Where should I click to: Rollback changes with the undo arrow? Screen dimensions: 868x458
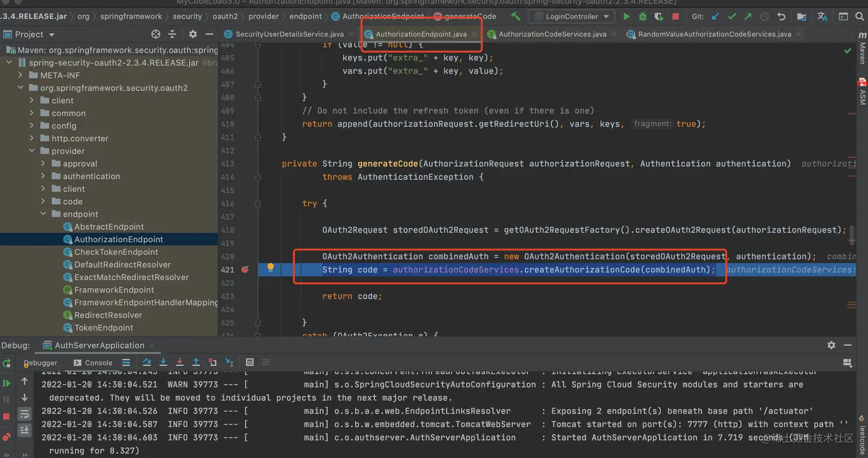pyautogui.click(x=781, y=17)
